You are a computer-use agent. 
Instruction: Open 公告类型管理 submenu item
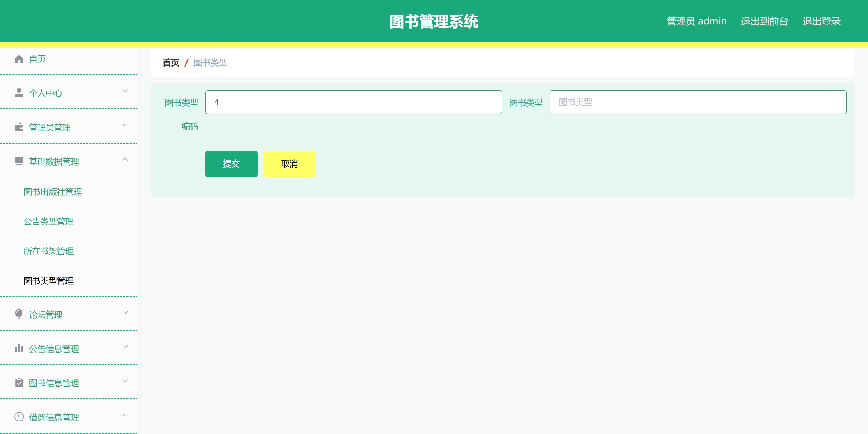(48, 222)
